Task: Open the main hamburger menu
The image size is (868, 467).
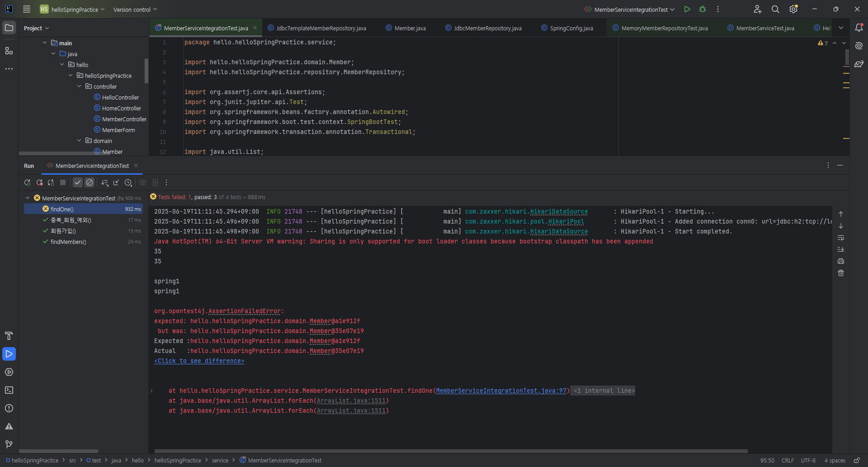Action: (27, 9)
